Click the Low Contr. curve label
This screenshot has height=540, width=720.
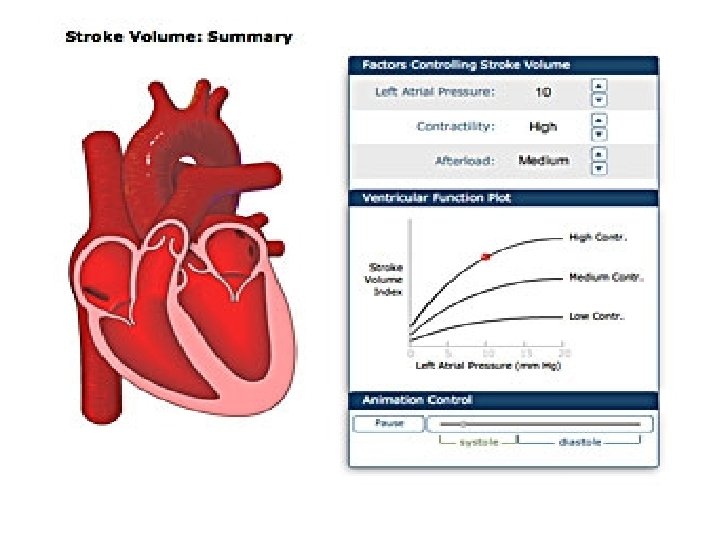coord(597,316)
